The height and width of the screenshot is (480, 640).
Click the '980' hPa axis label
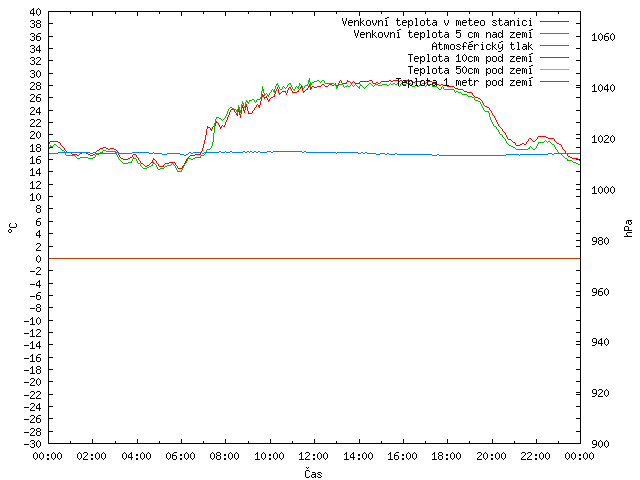600,241
